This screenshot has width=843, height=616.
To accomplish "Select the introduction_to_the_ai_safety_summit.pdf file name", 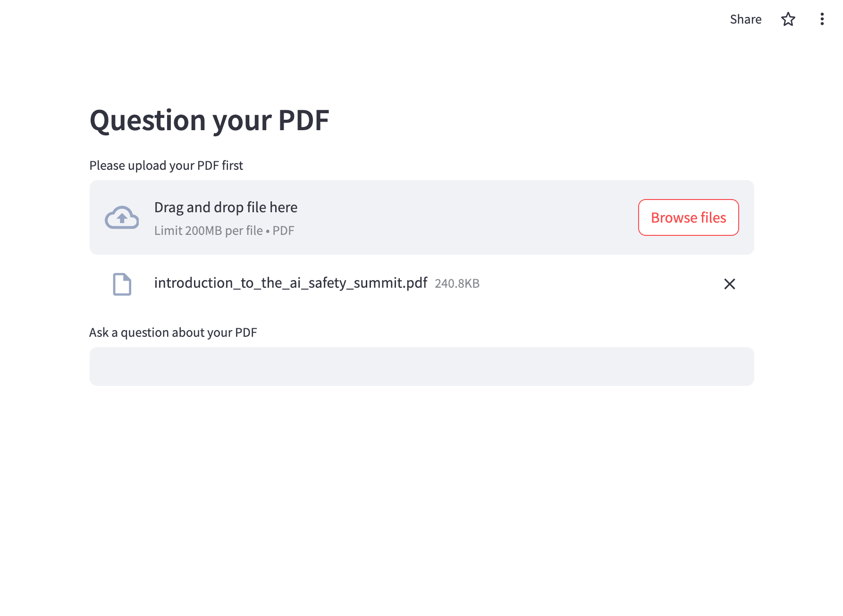I will pos(290,283).
